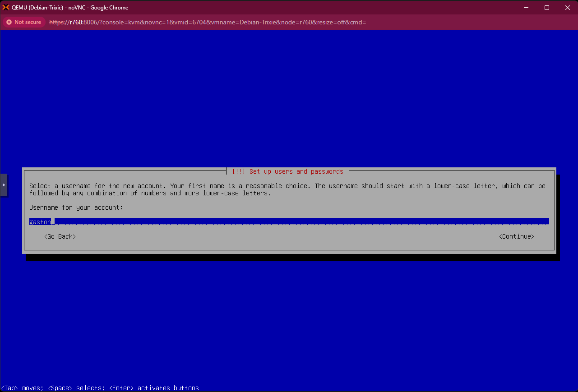The width and height of the screenshot is (578, 392).
Task: Click the Set up users and passwords title
Action: (296, 171)
